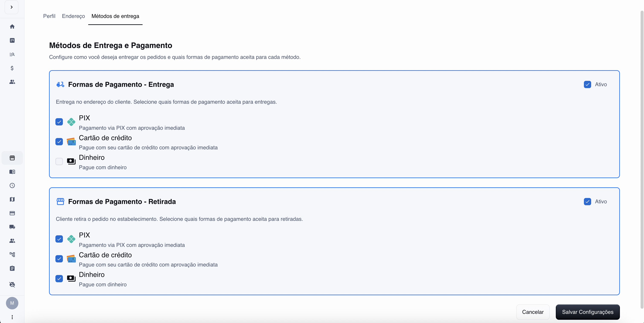
Task: Open the credit card payments icon
Action: (x=12, y=213)
